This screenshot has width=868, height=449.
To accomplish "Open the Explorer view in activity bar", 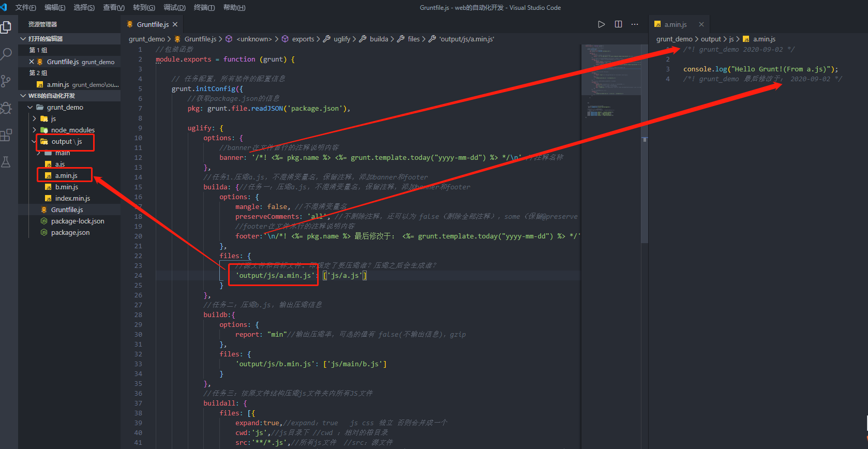I will click(6, 27).
